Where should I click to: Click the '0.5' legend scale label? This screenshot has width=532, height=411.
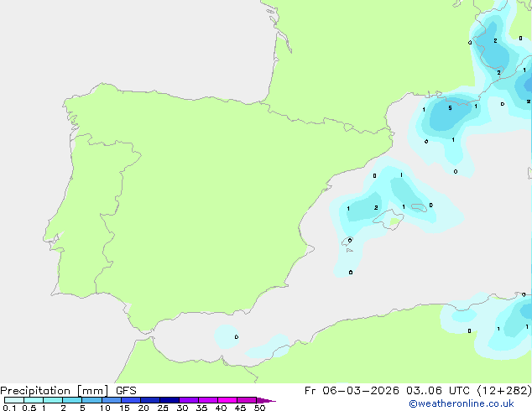[x=29, y=408]
